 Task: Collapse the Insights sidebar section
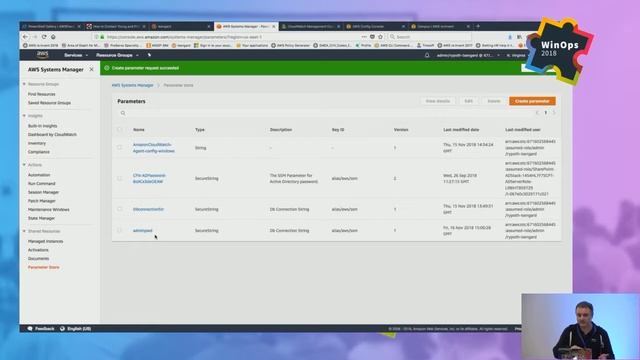coord(24,116)
